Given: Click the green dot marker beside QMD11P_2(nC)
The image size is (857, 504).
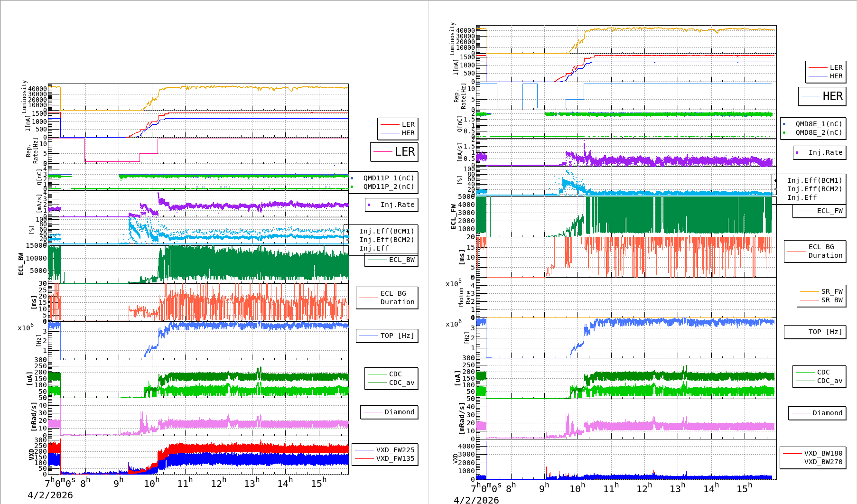Looking at the screenshot, I should click(x=352, y=187).
